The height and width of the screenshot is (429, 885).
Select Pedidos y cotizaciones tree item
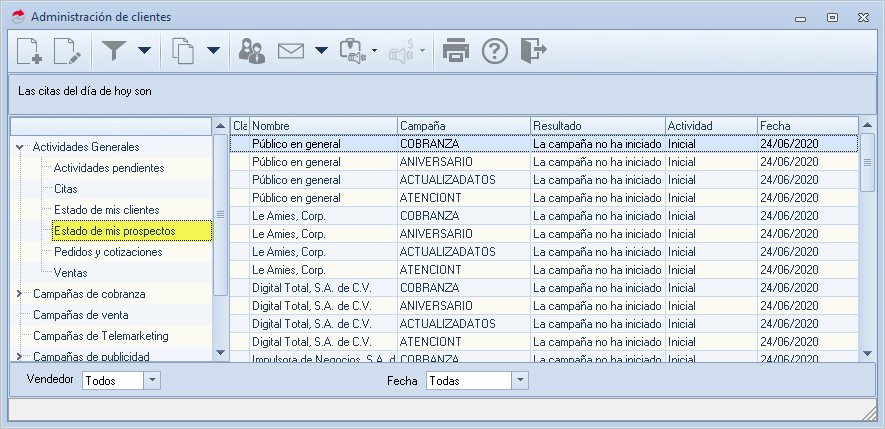pos(109,252)
